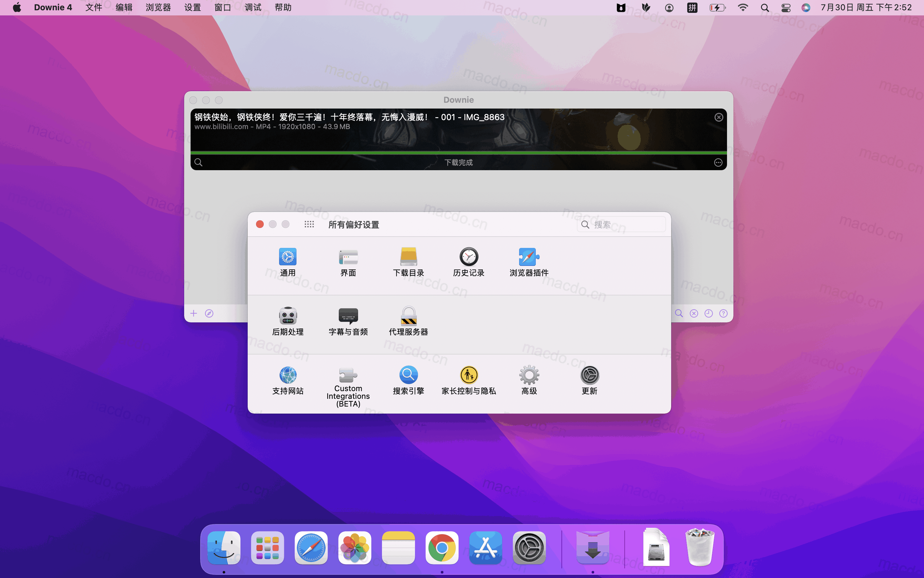
Task: Open the 浏览器插件 browser extensions pane
Action: (529, 262)
